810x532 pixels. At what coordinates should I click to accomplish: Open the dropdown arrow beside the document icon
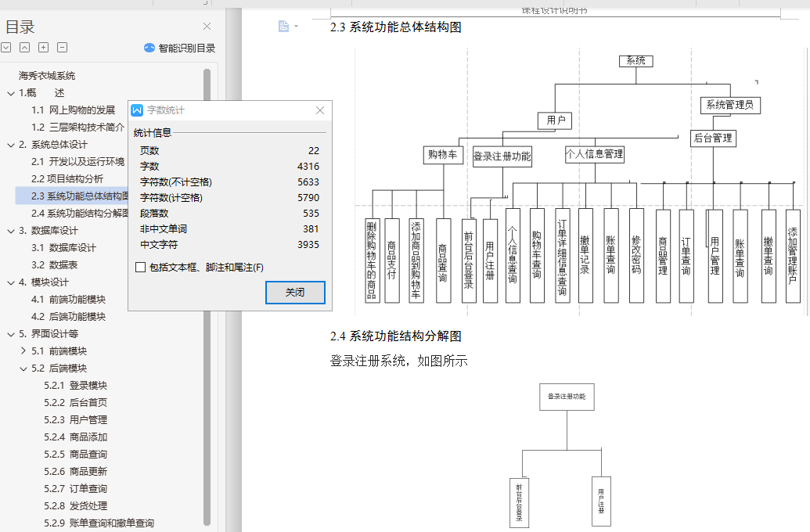296,26
